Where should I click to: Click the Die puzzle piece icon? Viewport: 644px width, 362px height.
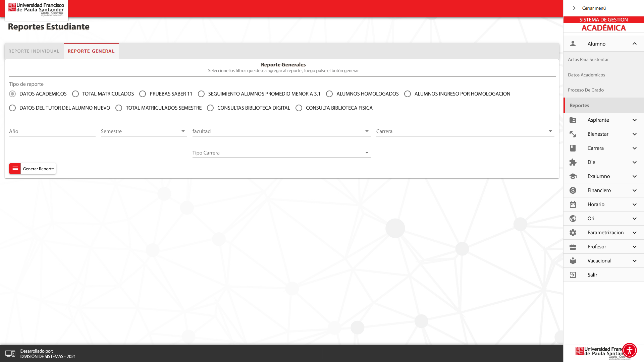pyautogui.click(x=573, y=162)
